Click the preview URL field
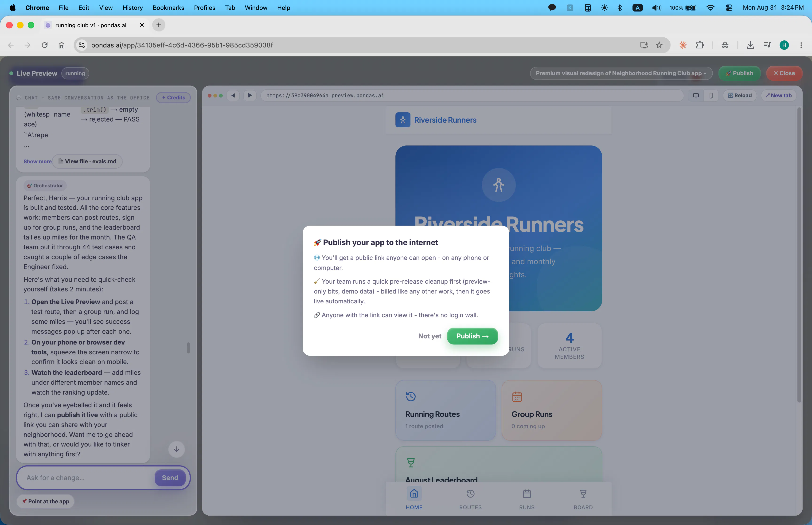Screen dimensions: 812x525 [x=472, y=95]
